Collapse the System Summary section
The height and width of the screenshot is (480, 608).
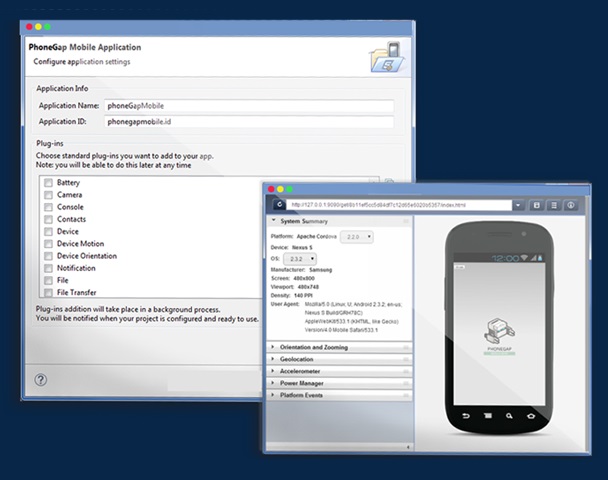[273, 220]
